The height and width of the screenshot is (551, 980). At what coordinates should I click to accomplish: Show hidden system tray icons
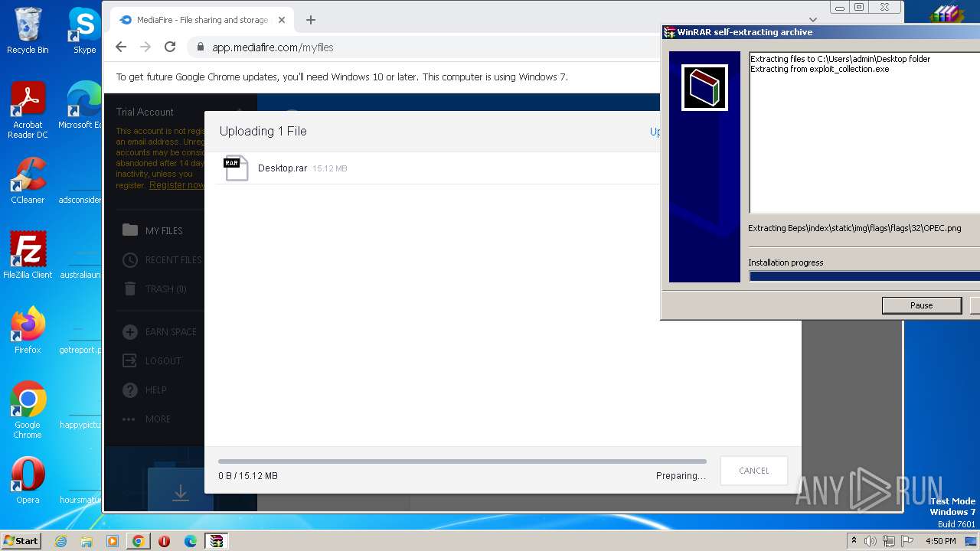click(854, 541)
